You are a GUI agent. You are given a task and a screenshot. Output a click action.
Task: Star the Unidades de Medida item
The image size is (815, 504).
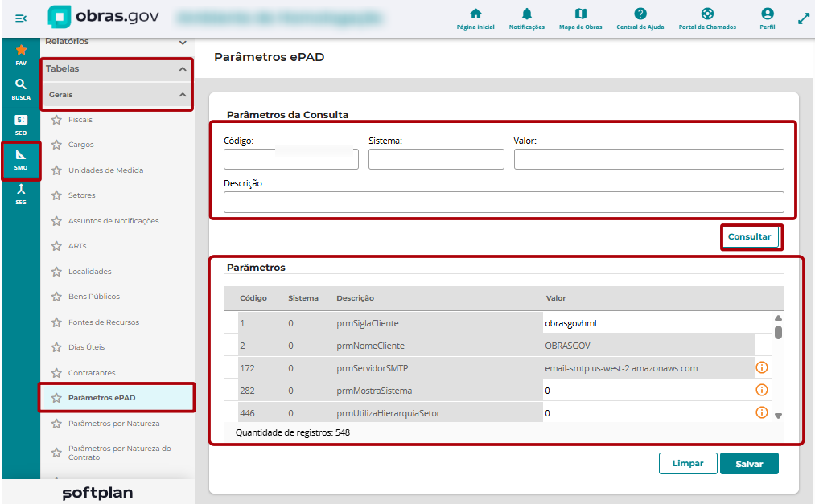pyautogui.click(x=56, y=170)
